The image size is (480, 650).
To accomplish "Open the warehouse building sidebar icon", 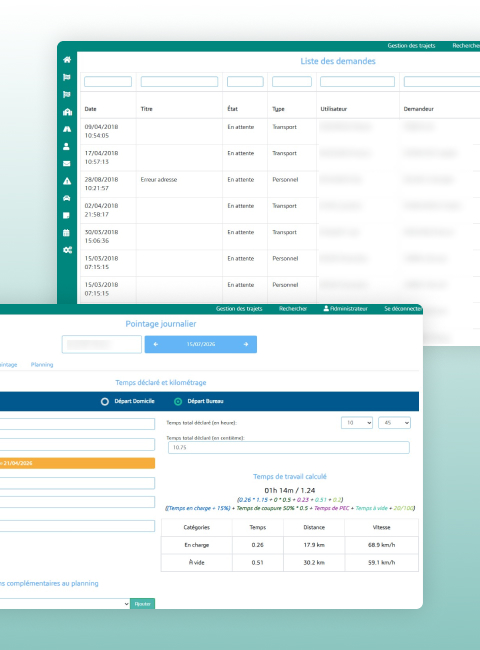I will (x=67, y=112).
